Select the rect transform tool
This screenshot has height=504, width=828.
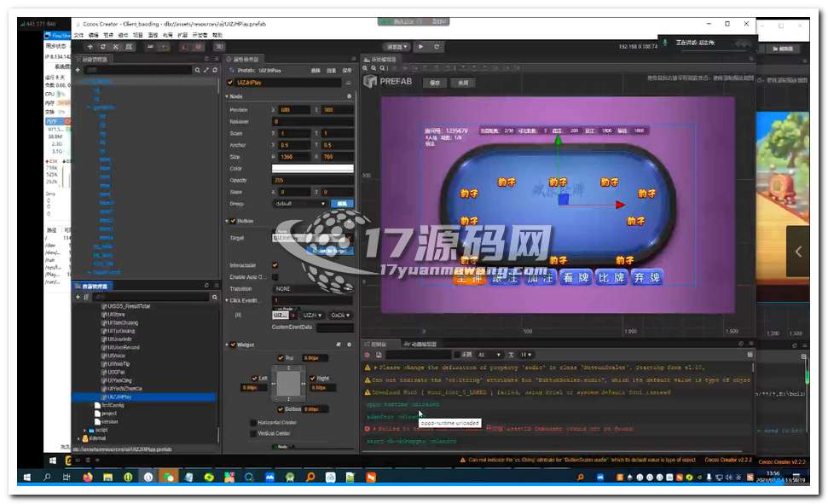[129, 47]
